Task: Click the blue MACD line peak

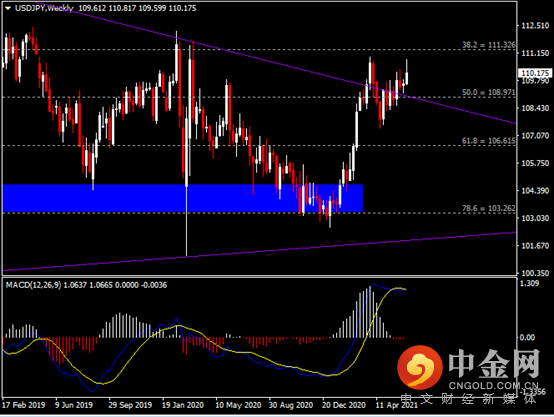Action: tap(374, 284)
